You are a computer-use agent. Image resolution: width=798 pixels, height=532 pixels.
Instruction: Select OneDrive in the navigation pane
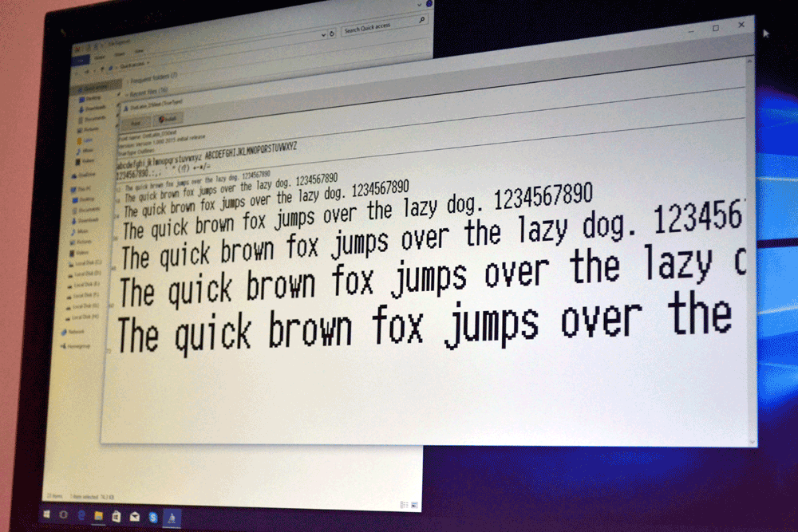tap(84, 175)
